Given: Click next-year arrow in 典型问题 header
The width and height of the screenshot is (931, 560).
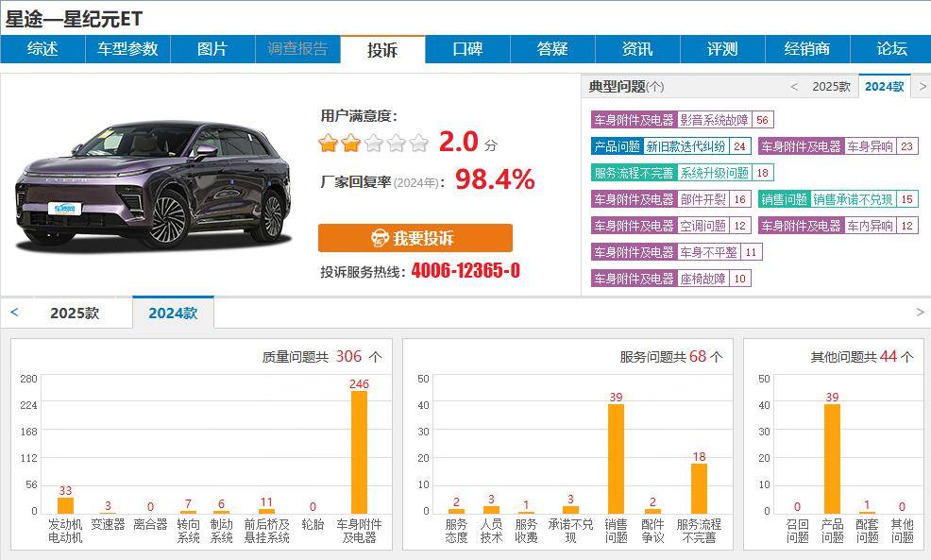Looking at the screenshot, I should (923, 87).
